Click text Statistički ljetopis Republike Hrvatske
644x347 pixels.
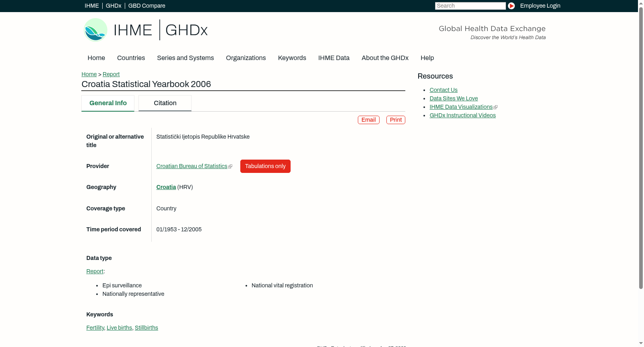pyautogui.click(x=203, y=137)
